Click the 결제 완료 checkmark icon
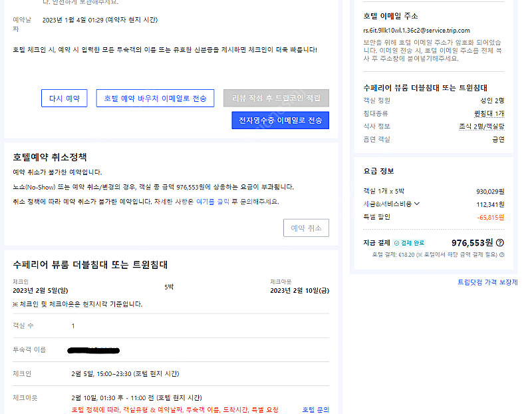The height and width of the screenshot is (414, 532). tap(396, 243)
